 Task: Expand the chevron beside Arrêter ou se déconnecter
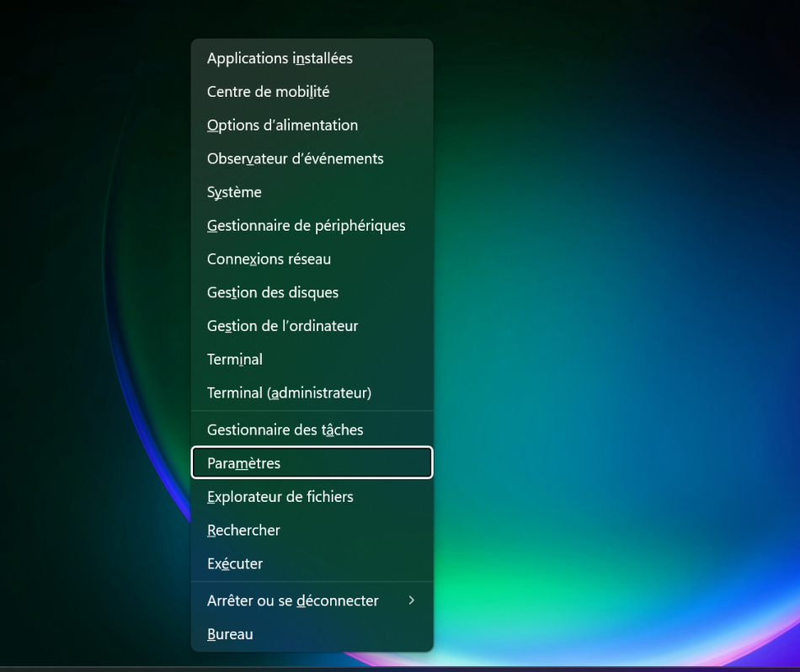412,600
